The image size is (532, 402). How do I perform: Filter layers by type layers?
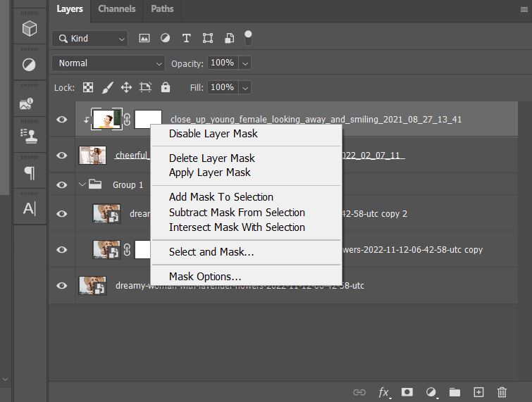click(x=186, y=38)
